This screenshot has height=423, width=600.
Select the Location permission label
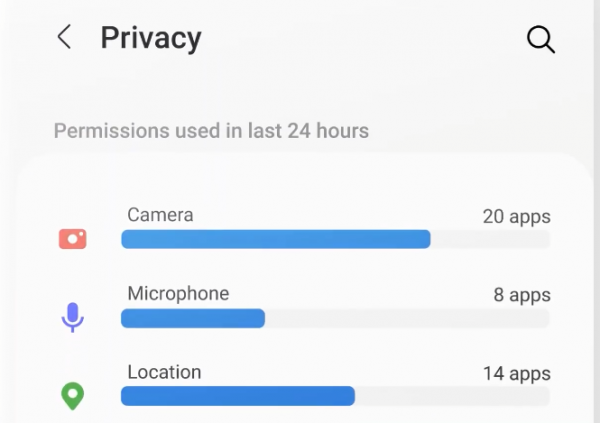click(164, 372)
